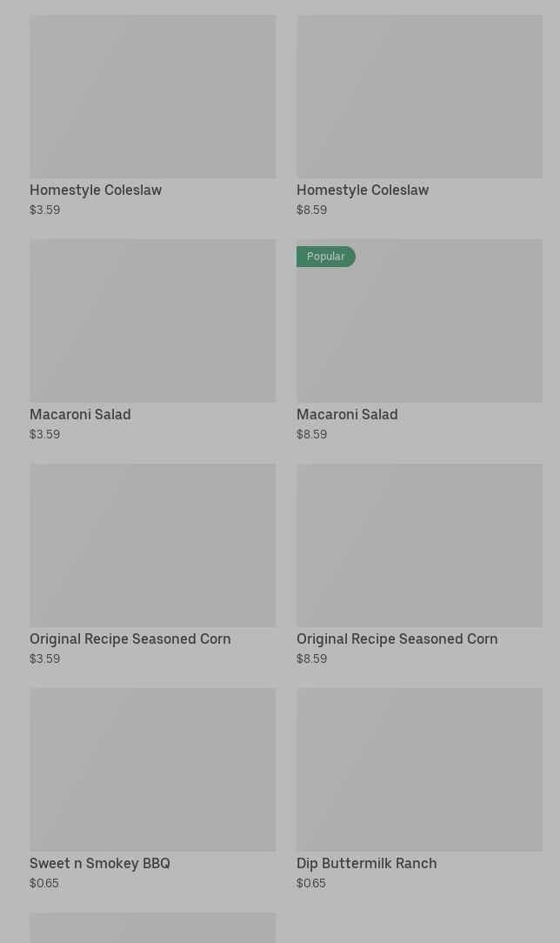Click the $0.65 price under Dip Buttermilk Ranch
This screenshot has width=560, height=943.
pos(311,883)
